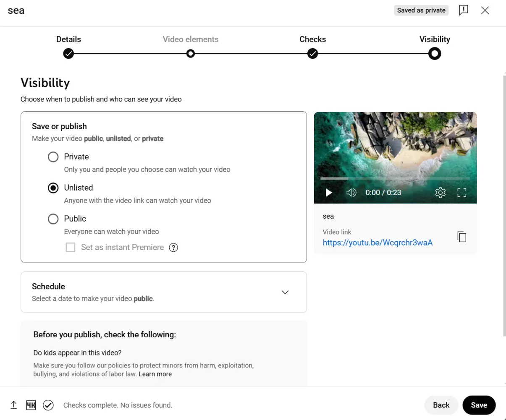The image size is (506, 420).
Task: Choose the Public visibility option
Action: click(x=53, y=219)
